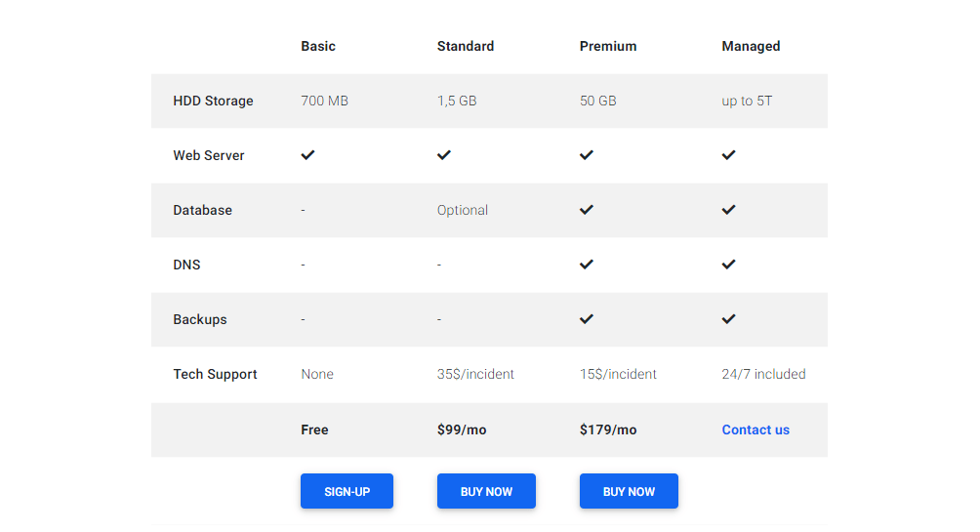Viewport: 980px width, 532px height.
Task: Click the Web Server checkmark for Basic
Action: pos(307,155)
